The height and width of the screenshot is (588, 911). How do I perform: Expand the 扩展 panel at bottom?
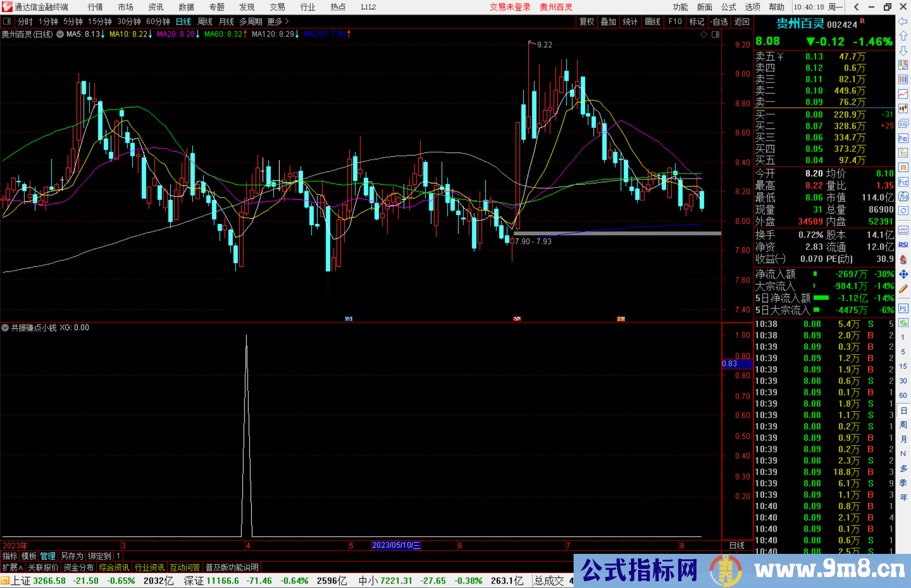tap(13, 567)
